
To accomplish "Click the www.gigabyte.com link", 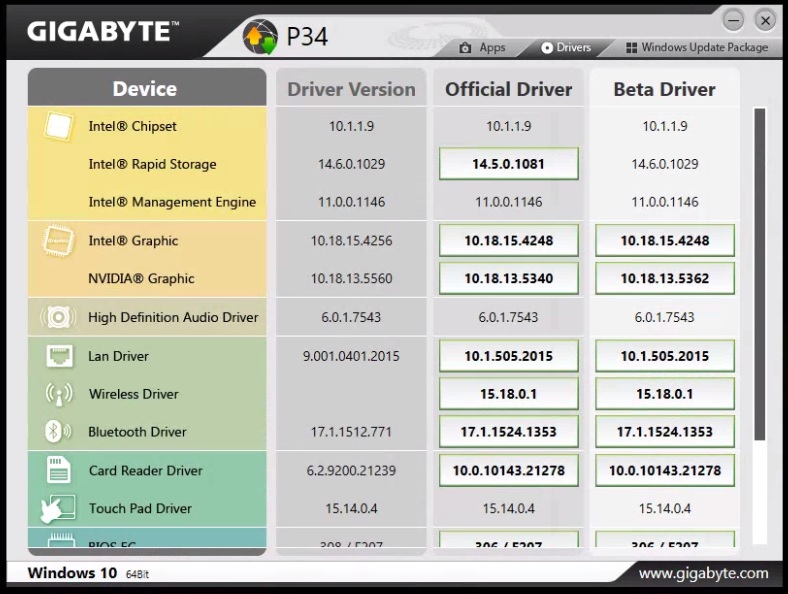I will pyautogui.click(x=704, y=573).
